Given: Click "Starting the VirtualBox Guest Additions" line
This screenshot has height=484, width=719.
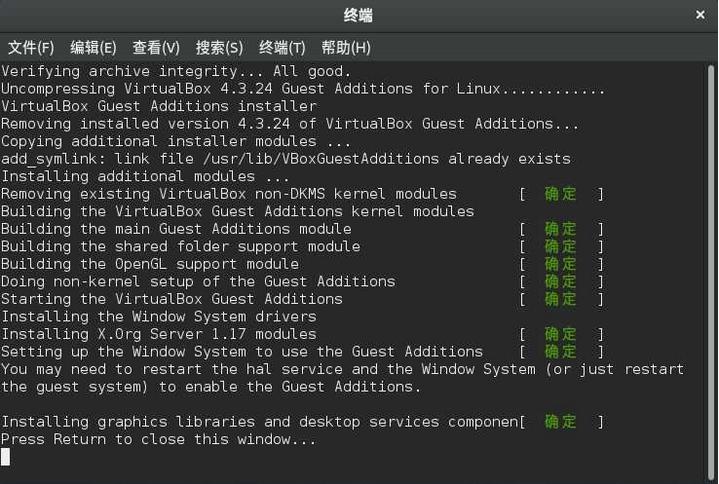Looking at the screenshot, I should 172,299.
